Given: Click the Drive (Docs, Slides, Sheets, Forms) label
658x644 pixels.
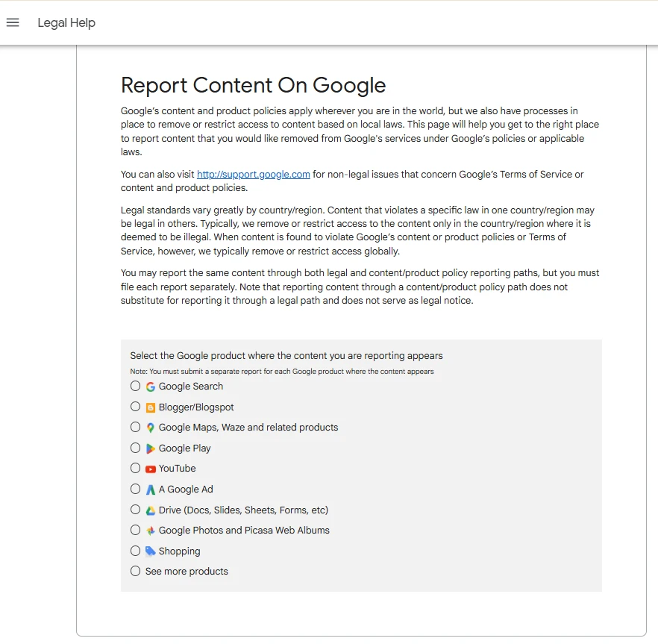Looking at the screenshot, I should pyautogui.click(x=243, y=510).
